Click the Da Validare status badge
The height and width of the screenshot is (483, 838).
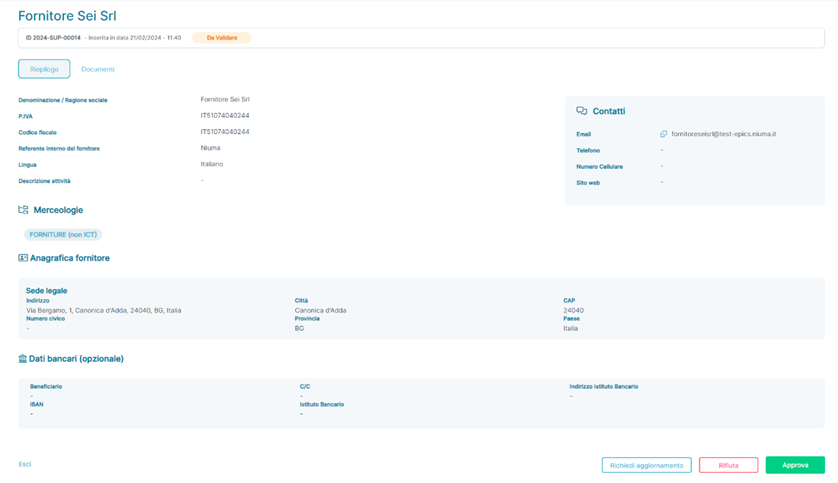tap(222, 38)
